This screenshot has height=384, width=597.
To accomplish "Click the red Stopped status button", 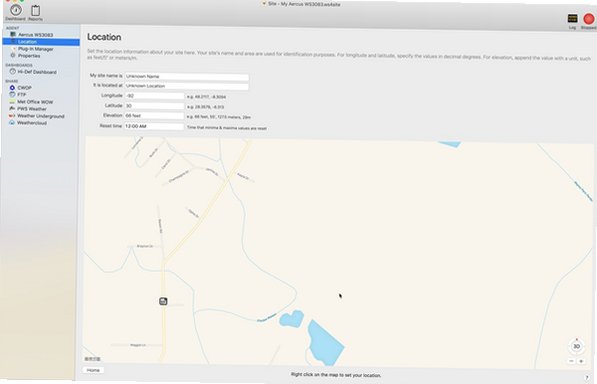I will point(589,19).
